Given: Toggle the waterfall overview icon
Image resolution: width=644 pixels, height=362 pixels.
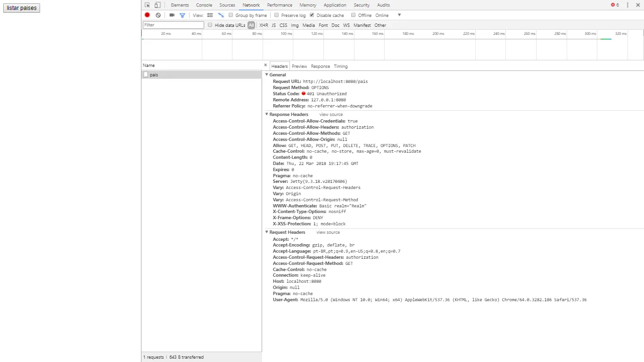Looking at the screenshot, I should pos(221,15).
